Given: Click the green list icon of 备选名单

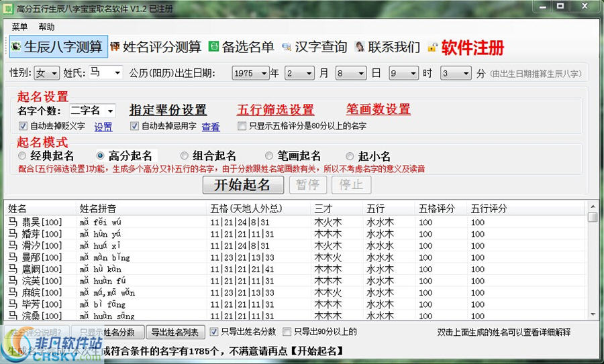Looking at the screenshot, I should click(214, 46).
